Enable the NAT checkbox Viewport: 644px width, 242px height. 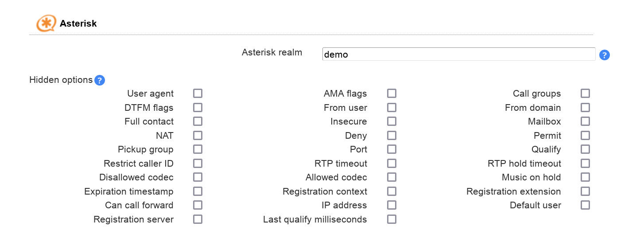[x=198, y=136]
